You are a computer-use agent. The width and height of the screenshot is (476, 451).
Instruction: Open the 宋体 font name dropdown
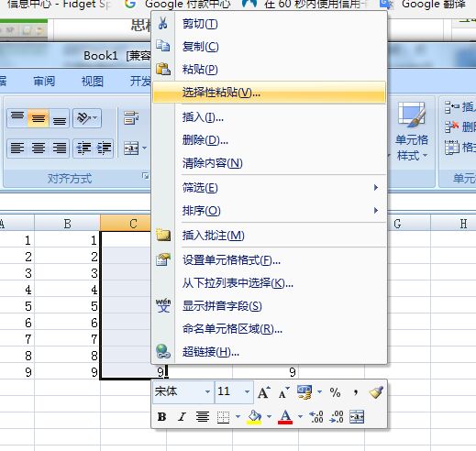207,391
